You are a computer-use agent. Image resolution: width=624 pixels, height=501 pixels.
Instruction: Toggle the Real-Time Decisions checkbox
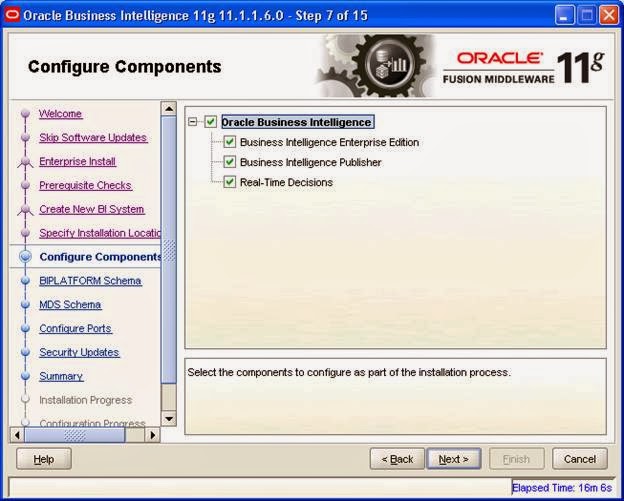click(230, 182)
